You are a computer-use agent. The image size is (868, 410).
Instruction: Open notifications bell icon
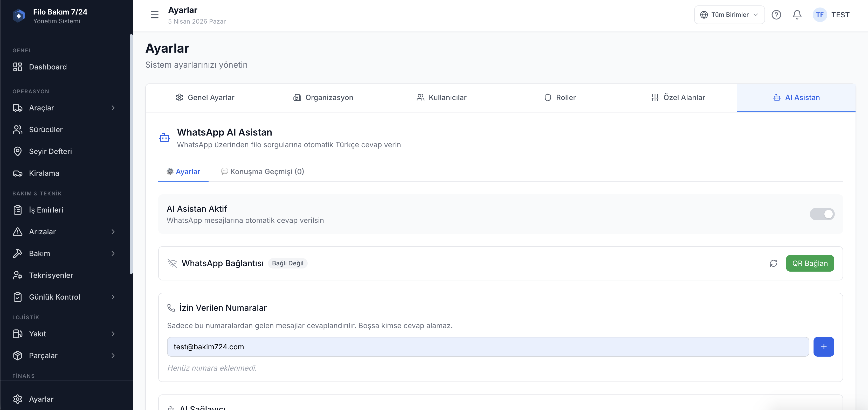click(x=797, y=15)
